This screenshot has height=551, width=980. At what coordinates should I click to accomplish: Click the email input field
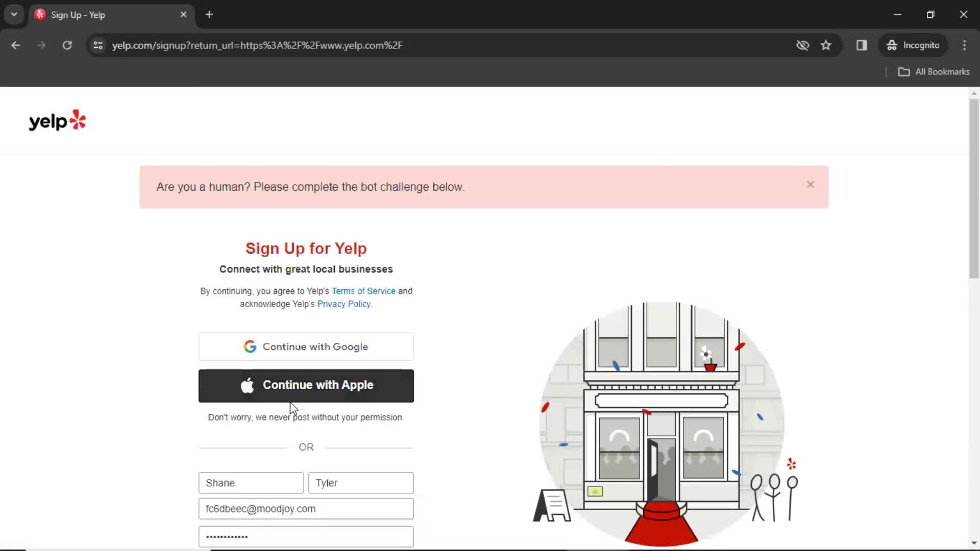(306, 509)
